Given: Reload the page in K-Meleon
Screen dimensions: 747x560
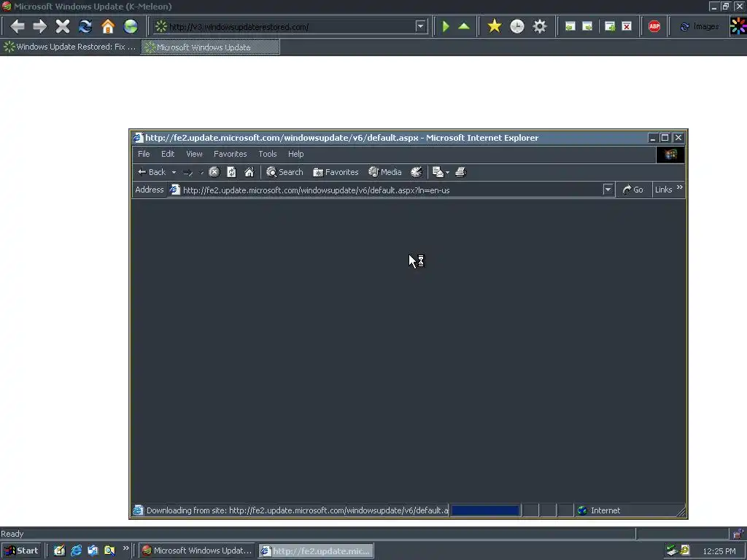Looking at the screenshot, I should tap(85, 26).
